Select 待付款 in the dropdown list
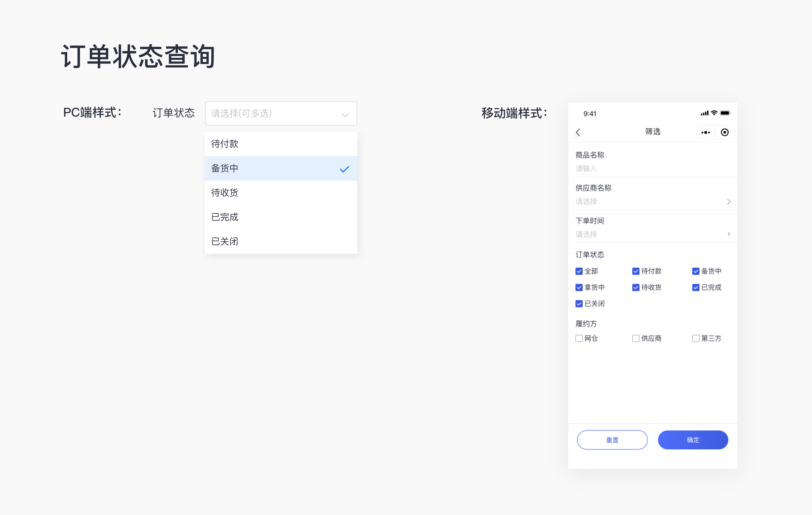The width and height of the screenshot is (812, 515). tap(281, 144)
